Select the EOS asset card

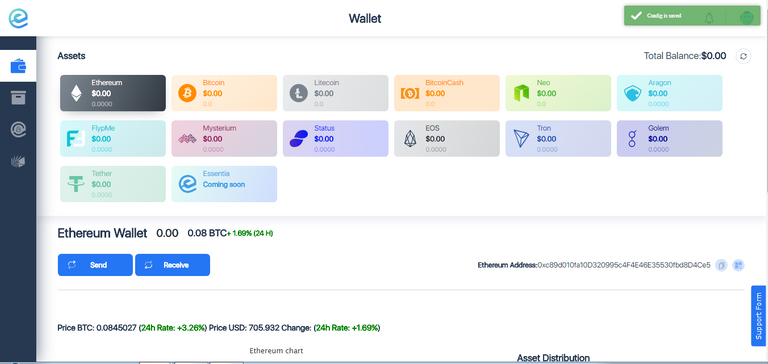447,139
